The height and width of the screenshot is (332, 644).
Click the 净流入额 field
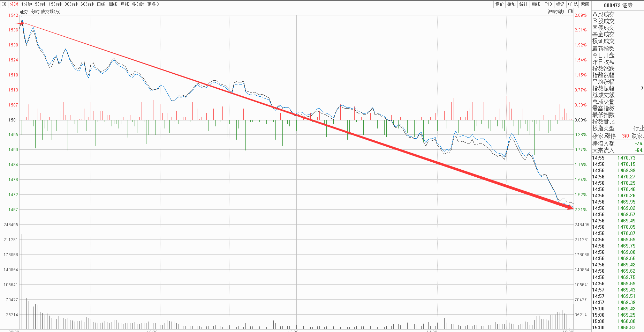[603, 143]
